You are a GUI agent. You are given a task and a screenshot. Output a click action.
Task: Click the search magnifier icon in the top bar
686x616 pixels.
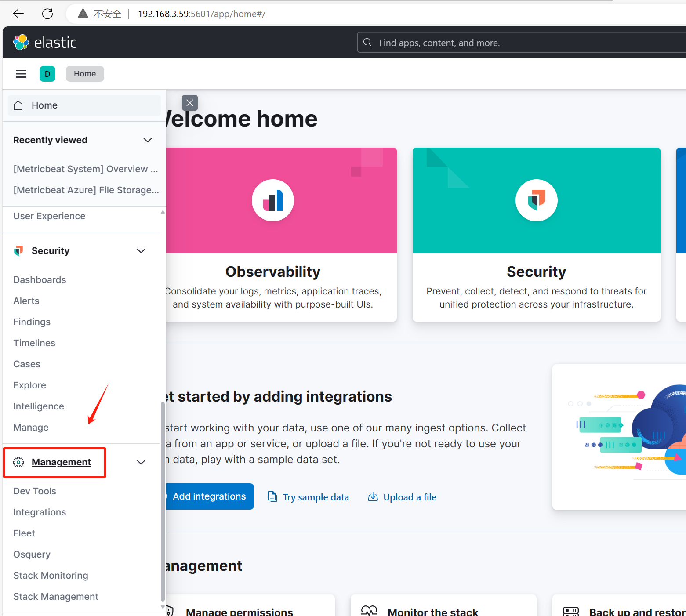tap(367, 42)
